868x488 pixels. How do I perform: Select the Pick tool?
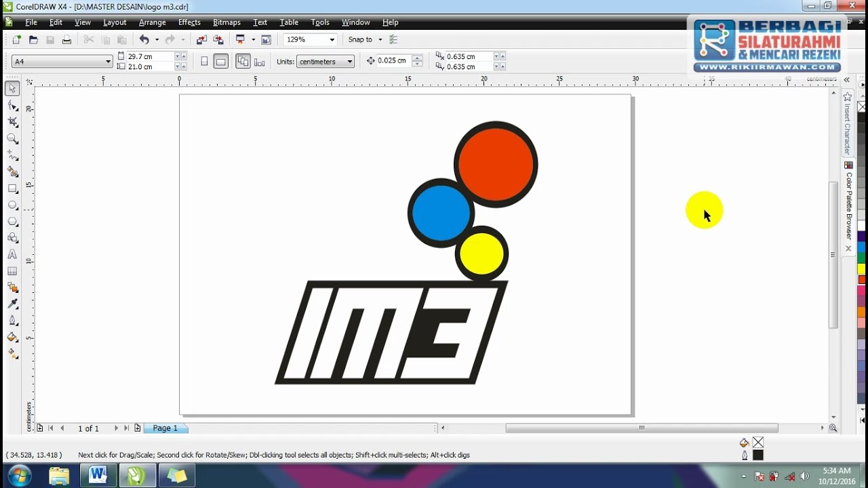(x=12, y=89)
